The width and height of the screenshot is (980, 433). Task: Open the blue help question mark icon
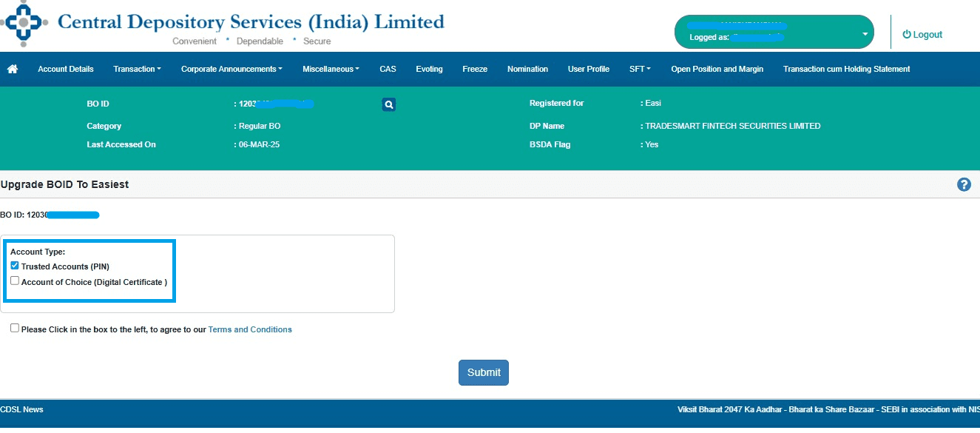pos(964,185)
